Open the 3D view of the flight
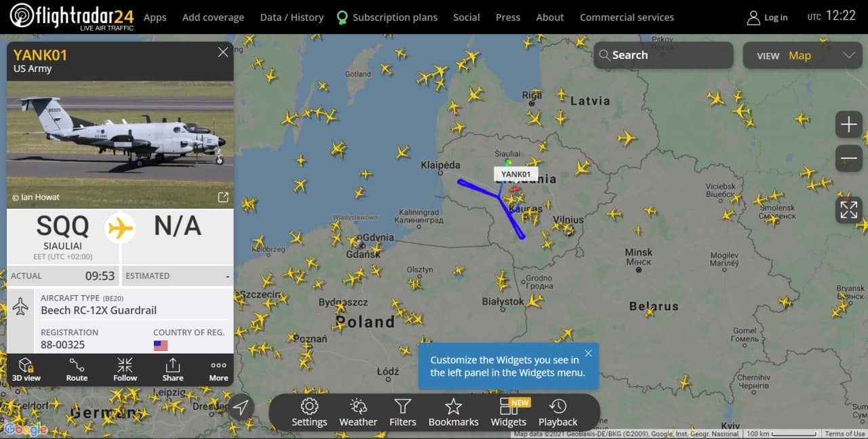Screen dimensions: 868x439 tap(26, 370)
